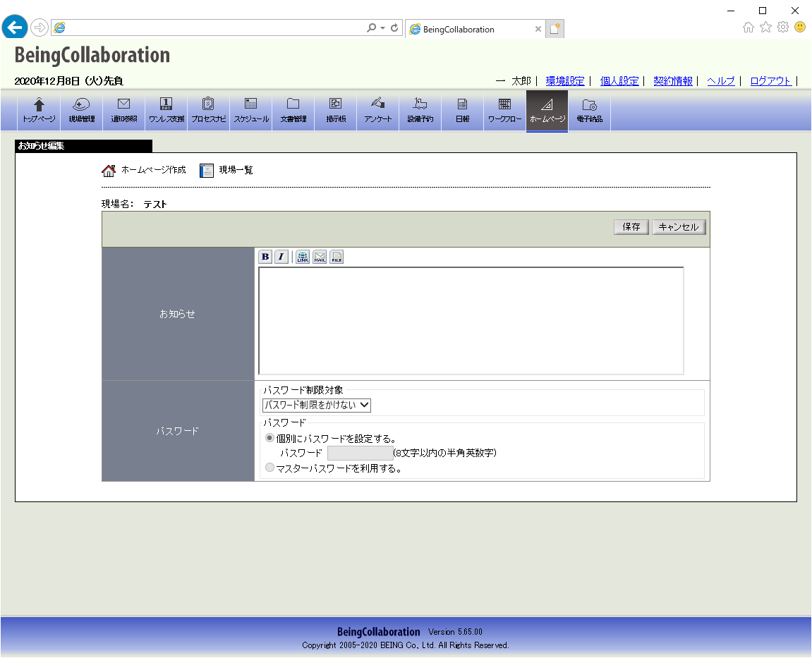This screenshot has height=658, width=812.
Task: Click the browser back arrow button
Action: click(x=15, y=27)
